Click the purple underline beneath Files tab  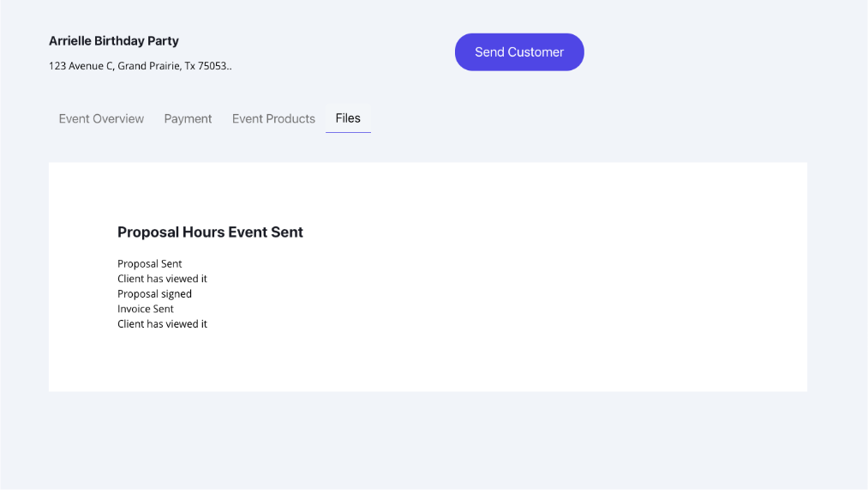(348, 133)
